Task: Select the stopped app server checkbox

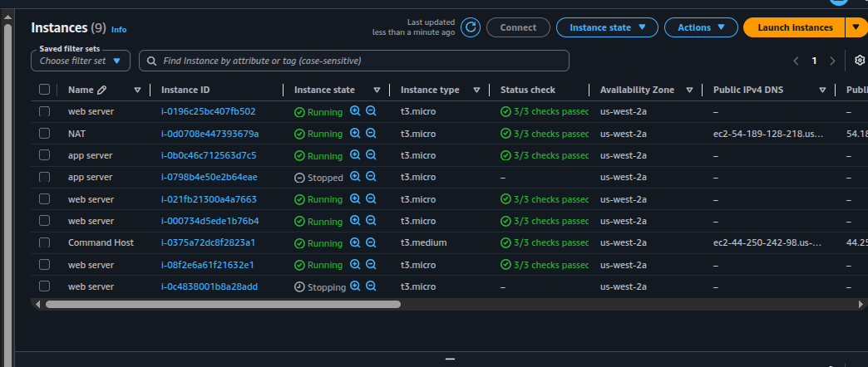Action: tap(44, 177)
